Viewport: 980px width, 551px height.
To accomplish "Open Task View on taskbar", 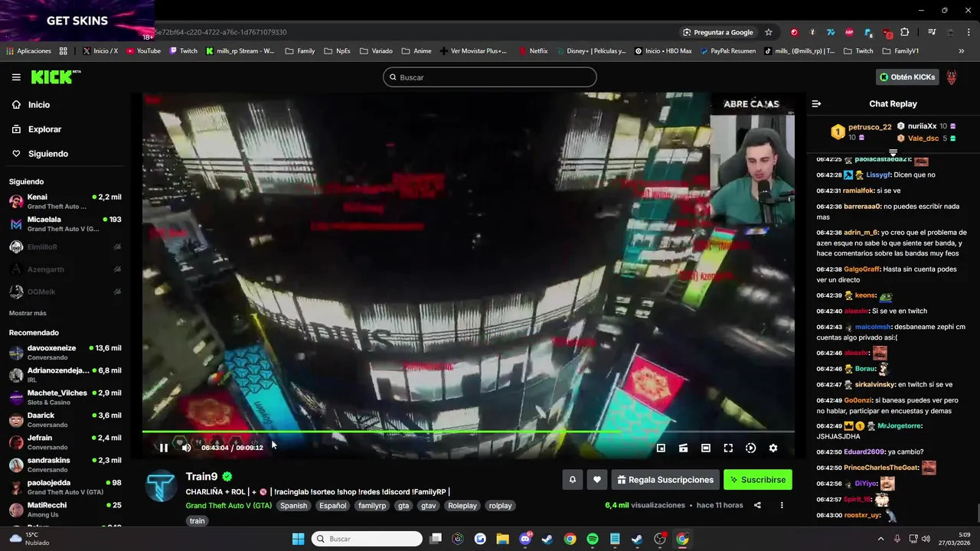I will [435, 539].
